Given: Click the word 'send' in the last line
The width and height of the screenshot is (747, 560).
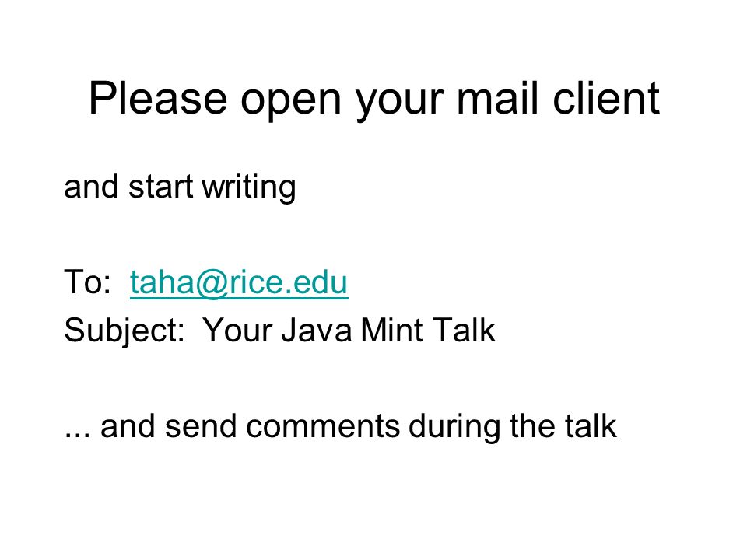Looking at the screenshot, I should coord(201,425).
